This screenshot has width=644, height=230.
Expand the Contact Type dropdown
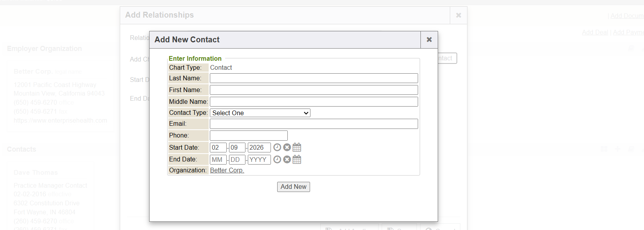coord(260,113)
